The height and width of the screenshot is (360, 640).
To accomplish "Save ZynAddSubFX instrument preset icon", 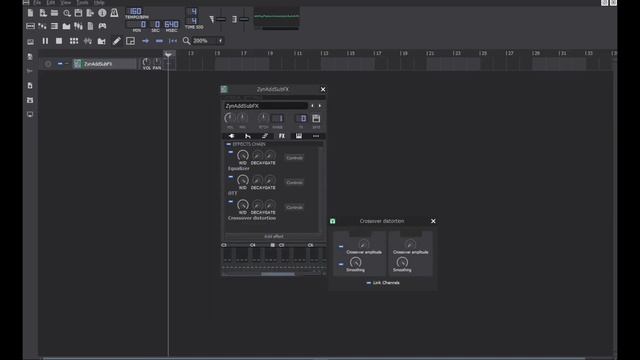I will pyautogui.click(x=316, y=118).
